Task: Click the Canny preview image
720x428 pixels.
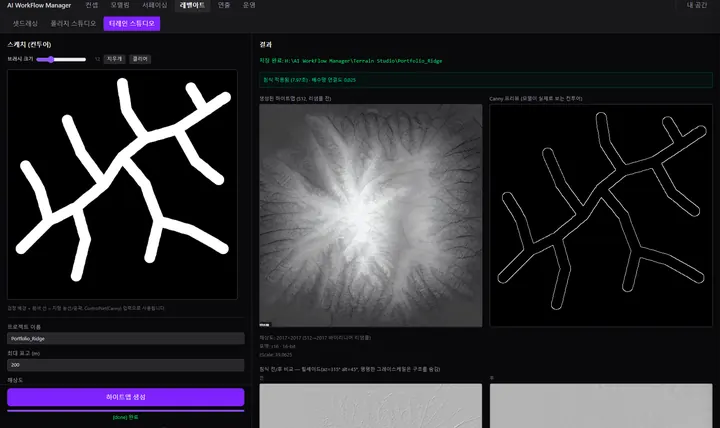Action: [x=601, y=215]
